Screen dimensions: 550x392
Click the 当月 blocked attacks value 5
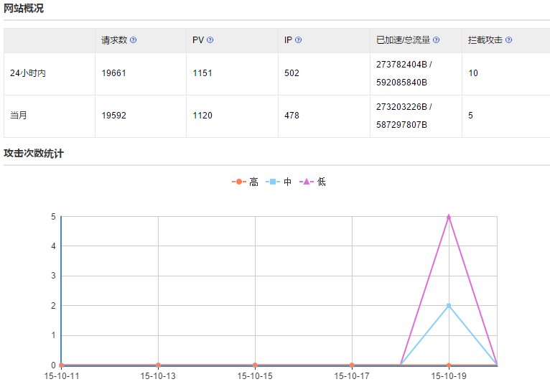pos(470,116)
